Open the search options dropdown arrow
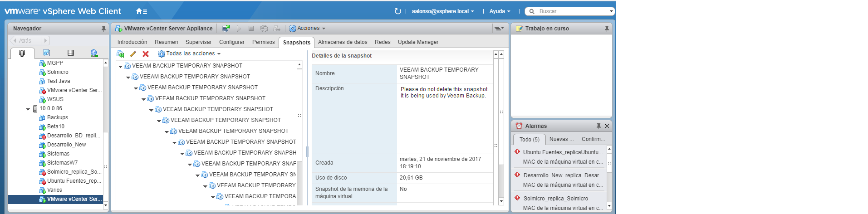Screen dimensions: 868x214 (611, 11)
